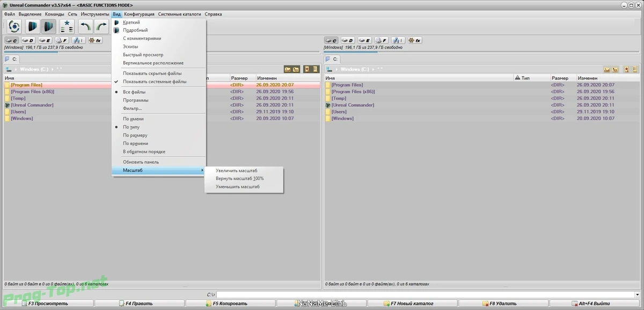
Task: Select drive D in right panel
Action: click(x=348, y=40)
